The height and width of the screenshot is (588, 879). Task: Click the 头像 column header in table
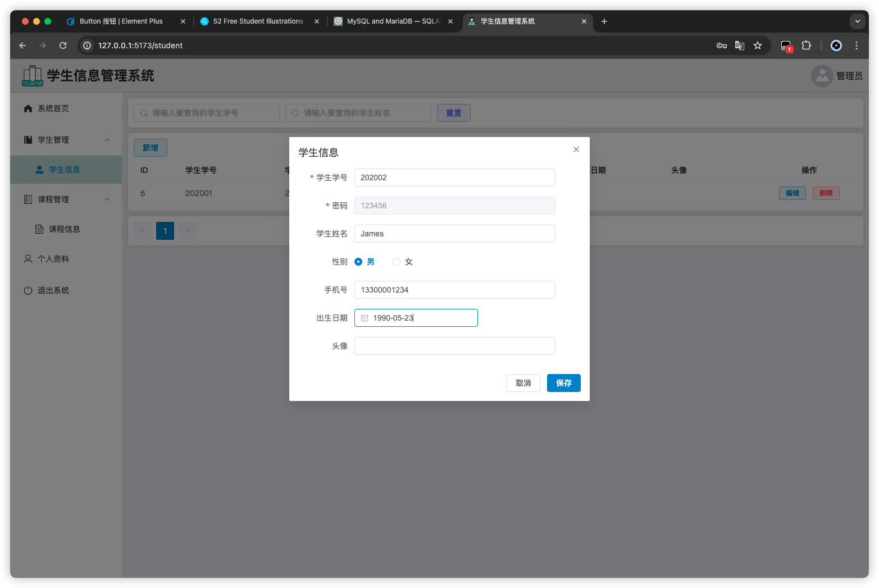(x=679, y=170)
